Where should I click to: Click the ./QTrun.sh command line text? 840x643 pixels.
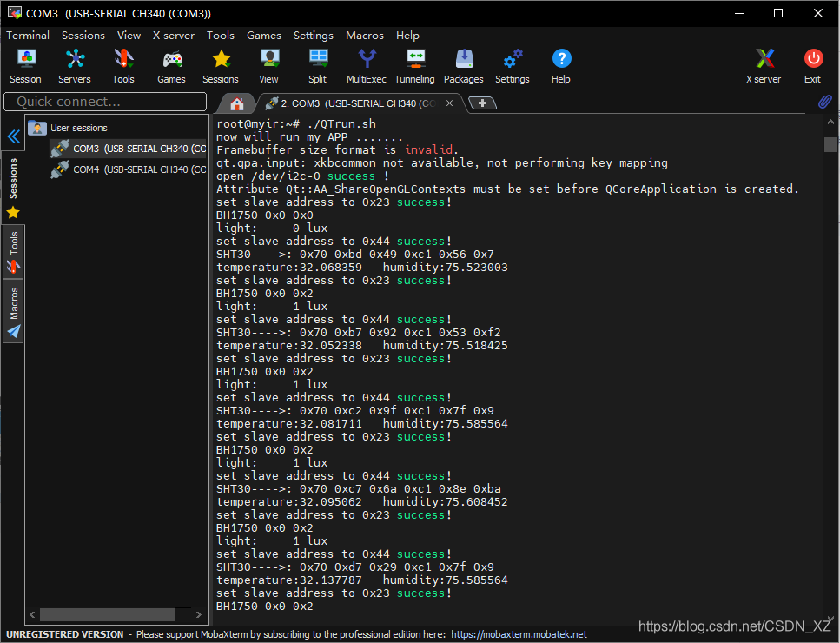coord(341,123)
